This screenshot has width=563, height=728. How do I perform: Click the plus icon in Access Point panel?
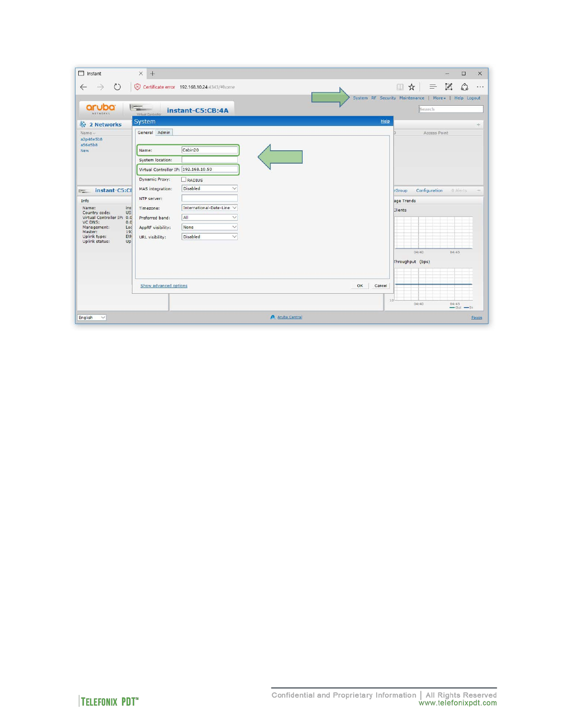pyautogui.click(x=478, y=125)
